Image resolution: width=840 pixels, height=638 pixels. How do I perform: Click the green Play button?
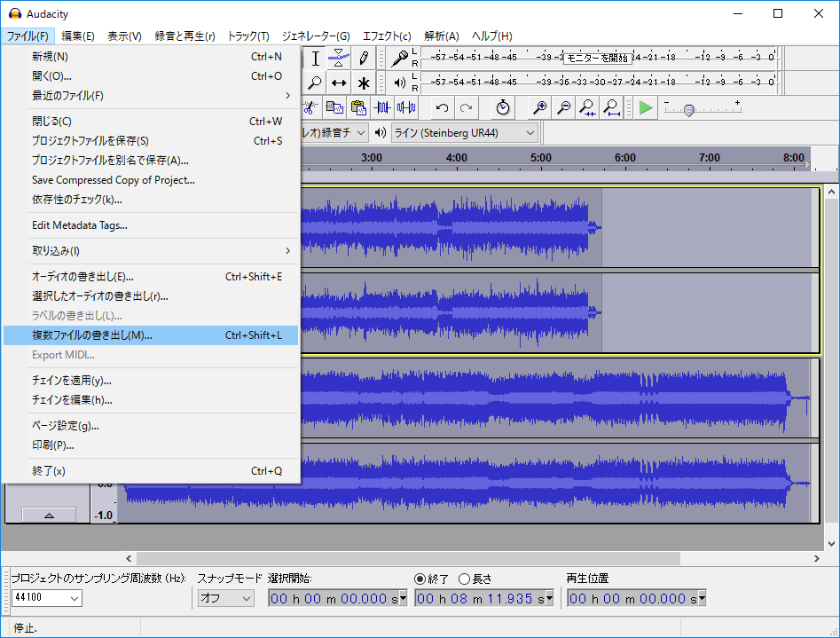(x=645, y=107)
